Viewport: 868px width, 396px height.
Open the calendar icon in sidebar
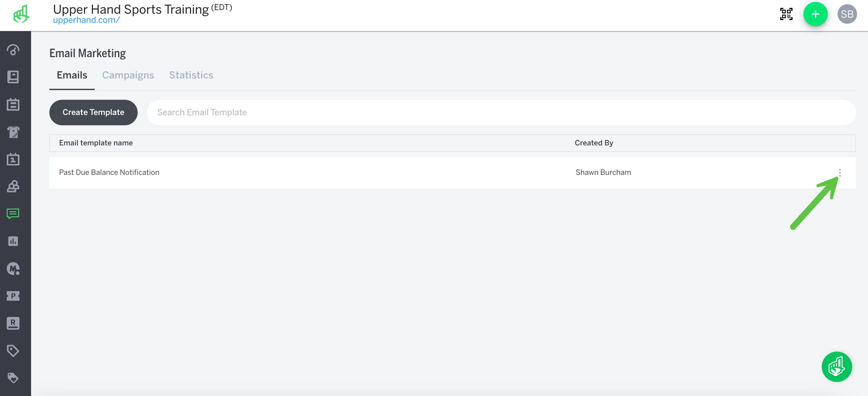[13, 105]
